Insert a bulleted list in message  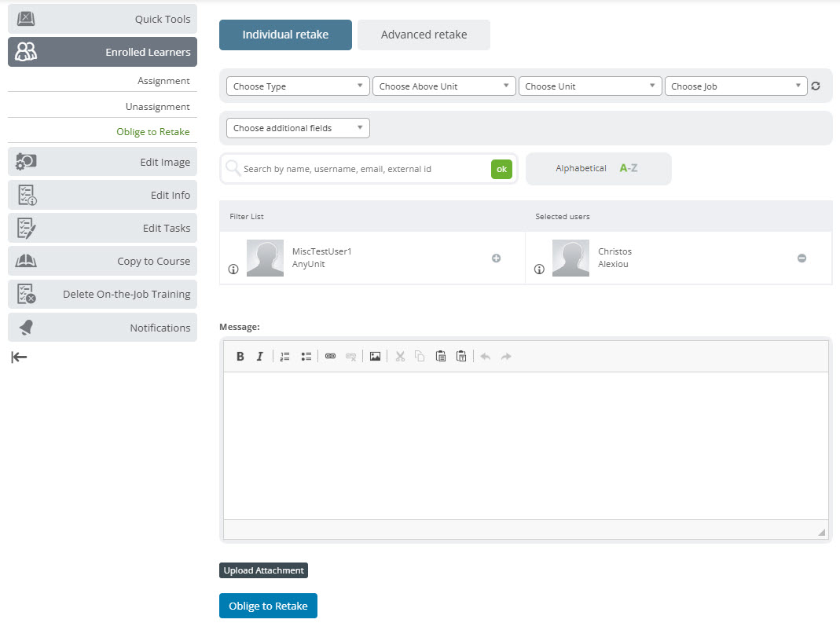pyautogui.click(x=306, y=356)
